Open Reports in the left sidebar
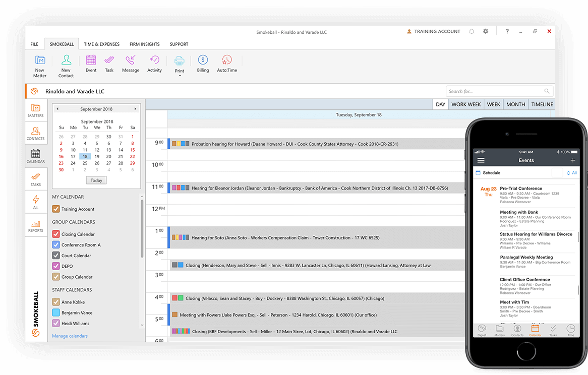This screenshot has height=375, width=588. pos(36,225)
